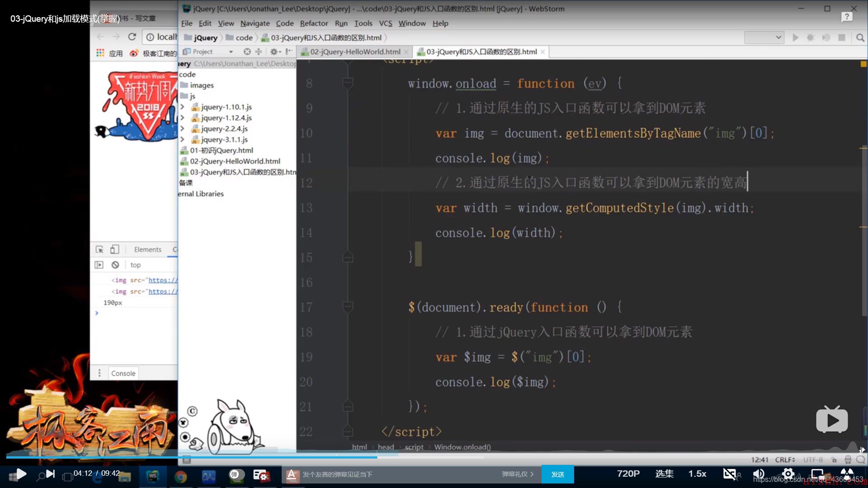
Task: Play the video with the player play button
Action: coord(21,474)
